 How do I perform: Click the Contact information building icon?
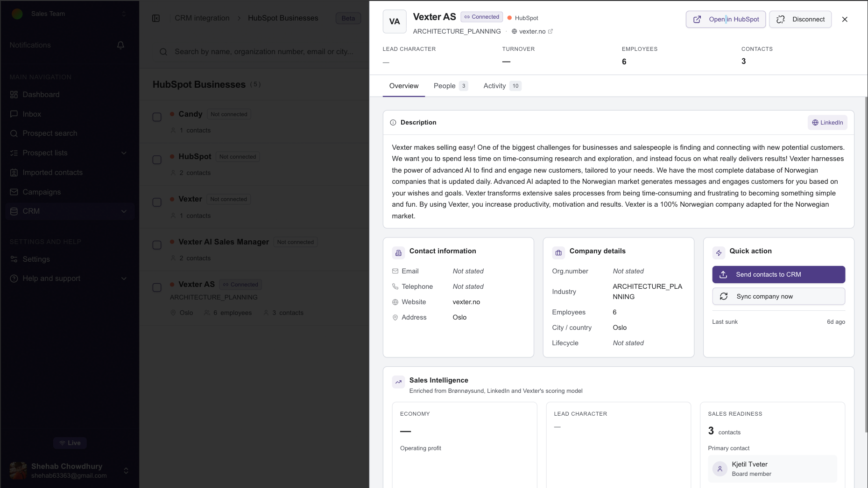point(399,253)
